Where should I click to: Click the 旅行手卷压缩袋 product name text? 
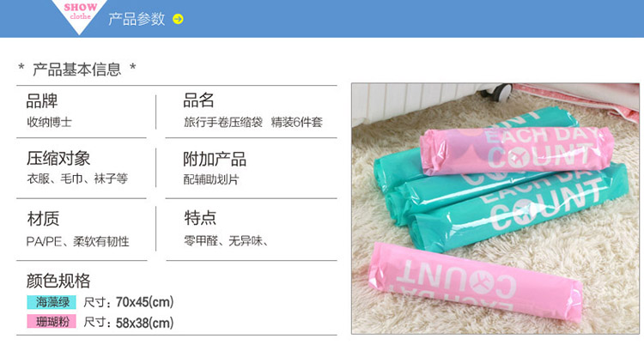tap(223, 122)
